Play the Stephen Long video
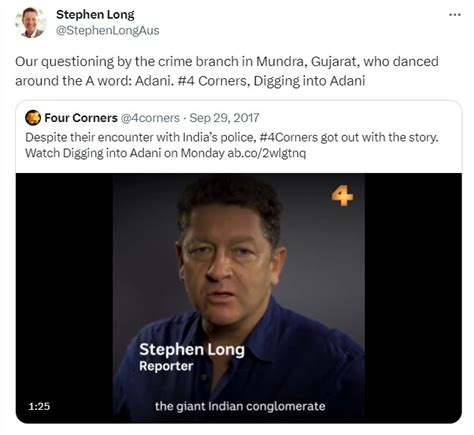Viewport: 474px width, 435px height. 239,298
